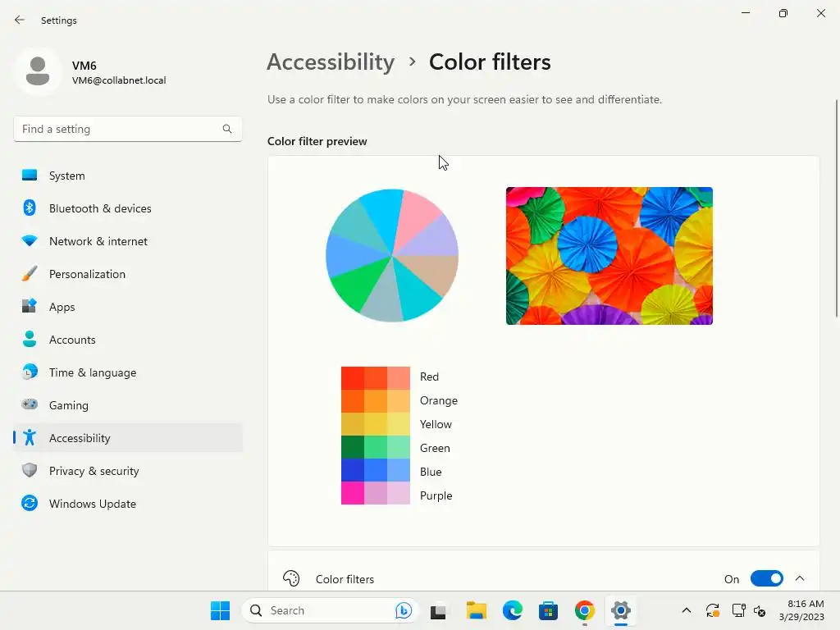Open Network & internet settings
The width and height of the screenshot is (840, 630).
click(x=128, y=241)
